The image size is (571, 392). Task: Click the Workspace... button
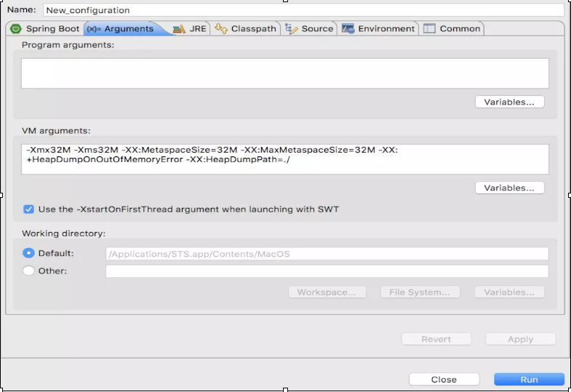click(x=327, y=292)
